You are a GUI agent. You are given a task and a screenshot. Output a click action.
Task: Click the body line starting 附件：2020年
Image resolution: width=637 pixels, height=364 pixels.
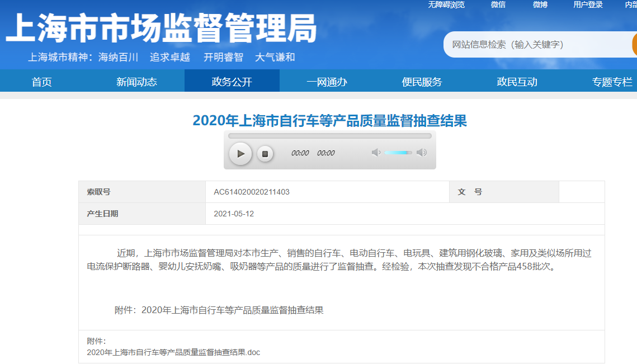(219, 310)
